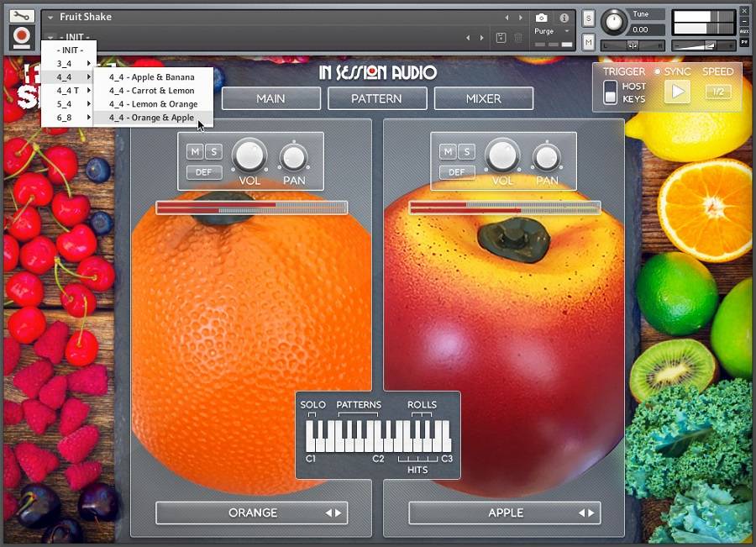The width and height of the screenshot is (756, 547).
Task: Click the Orange channel DEF button
Action: 204,172
